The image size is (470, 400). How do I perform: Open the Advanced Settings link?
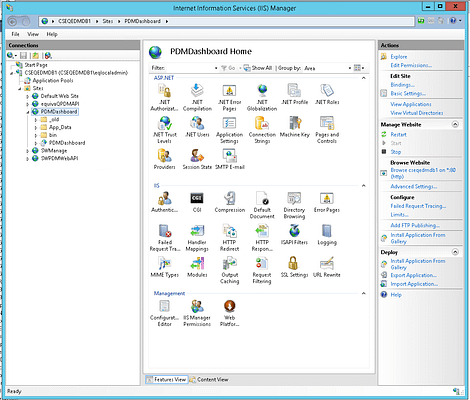413,187
